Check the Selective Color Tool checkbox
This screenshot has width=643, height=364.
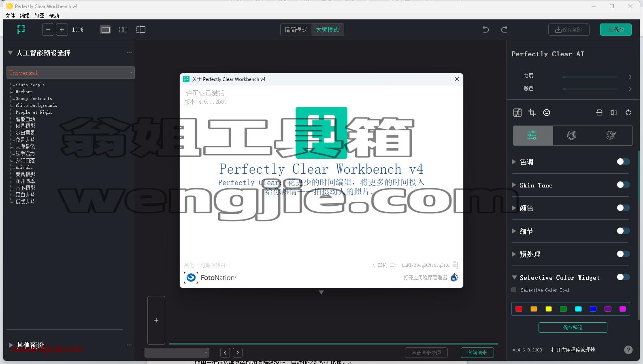pos(514,290)
